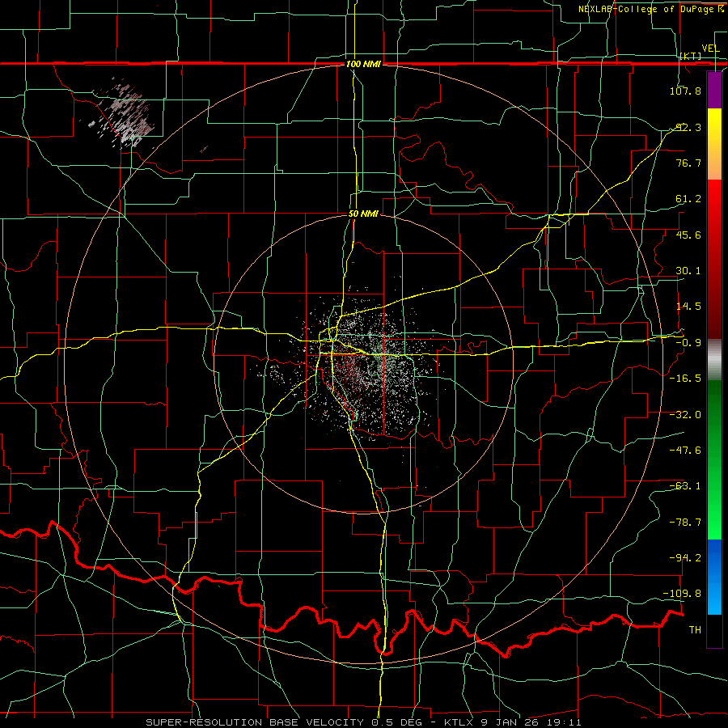Select the 30.1 velocity scale value
The image size is (728, 728).
(x=688, y=271)
